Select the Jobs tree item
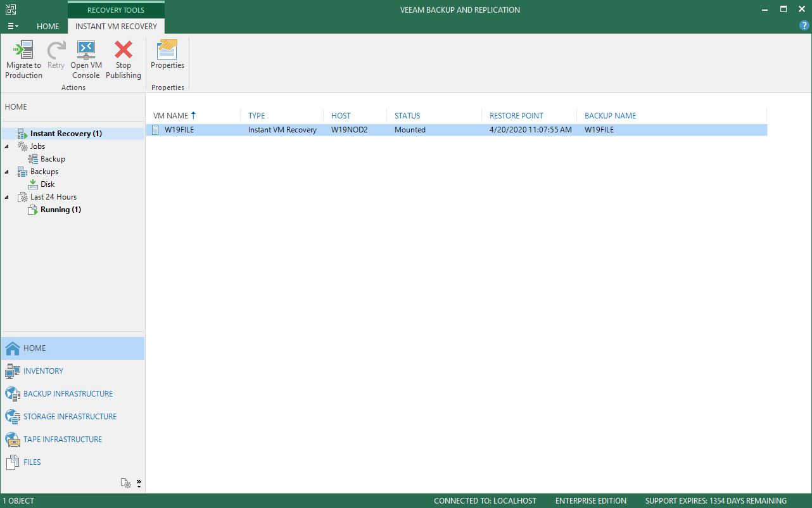The height and width of the screenshot is (508, 812). tap(37, 146)
